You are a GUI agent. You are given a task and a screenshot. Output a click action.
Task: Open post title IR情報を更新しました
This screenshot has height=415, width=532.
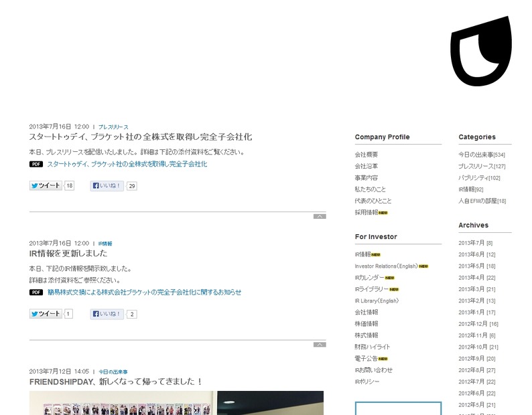tap(68, 254)
